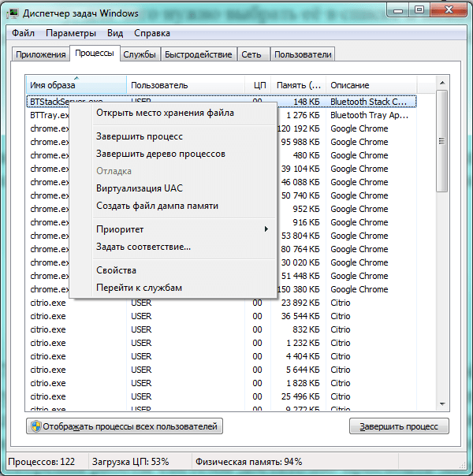Switch to the Службы tab
Screen dimensions: 473x476
click(140, 54)
